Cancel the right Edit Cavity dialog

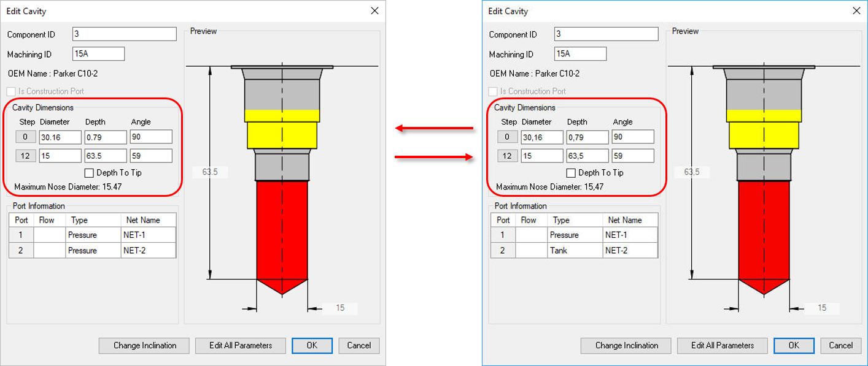(x=841, y=346)
